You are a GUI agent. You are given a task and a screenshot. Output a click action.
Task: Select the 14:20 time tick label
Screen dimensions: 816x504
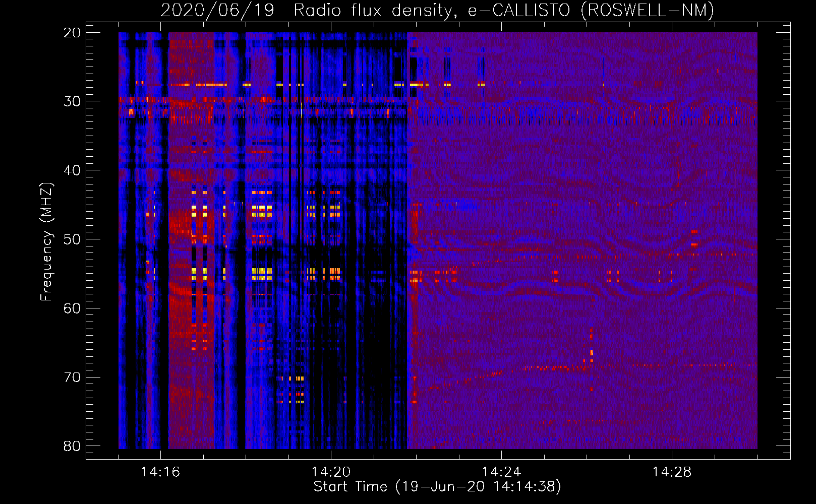click(331, 472)
